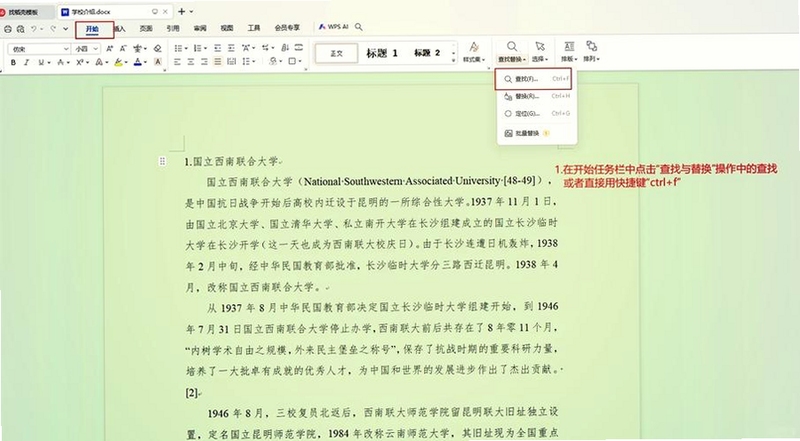The width and height of the screenshot is (800, 441).
Task: Click the sort icon in paragraph group
Action: pos(285,47)
